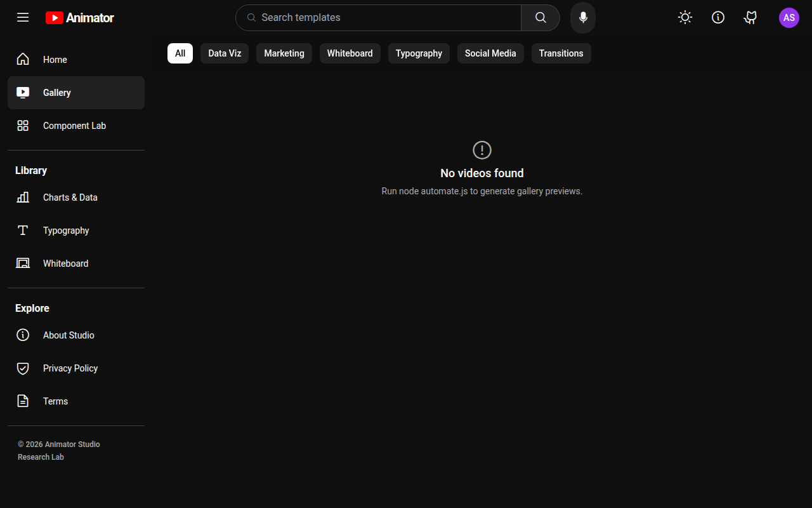
Task: Click the Charts & Data bar icon
Action: [x=23, y=197]
